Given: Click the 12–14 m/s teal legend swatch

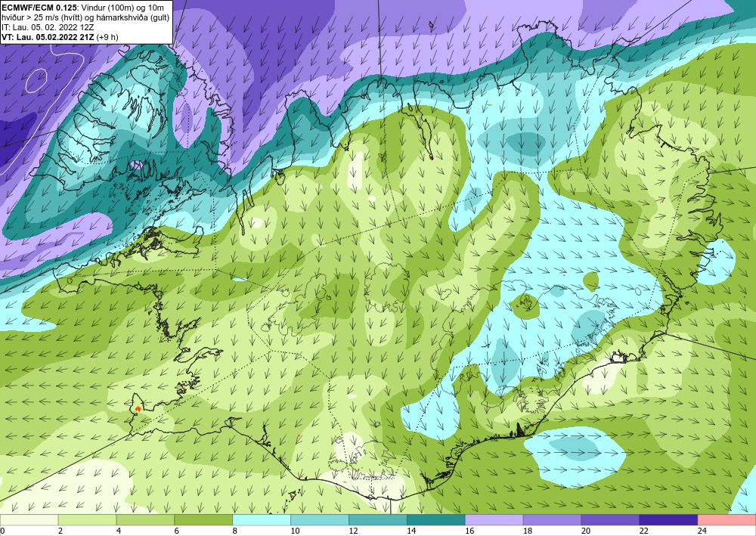Looking at the screenshot, I should pyautogui.click(x=378, y=519).
